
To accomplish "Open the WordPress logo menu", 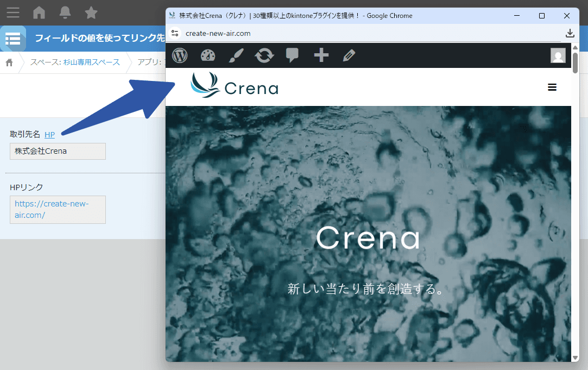I will 180,55.
